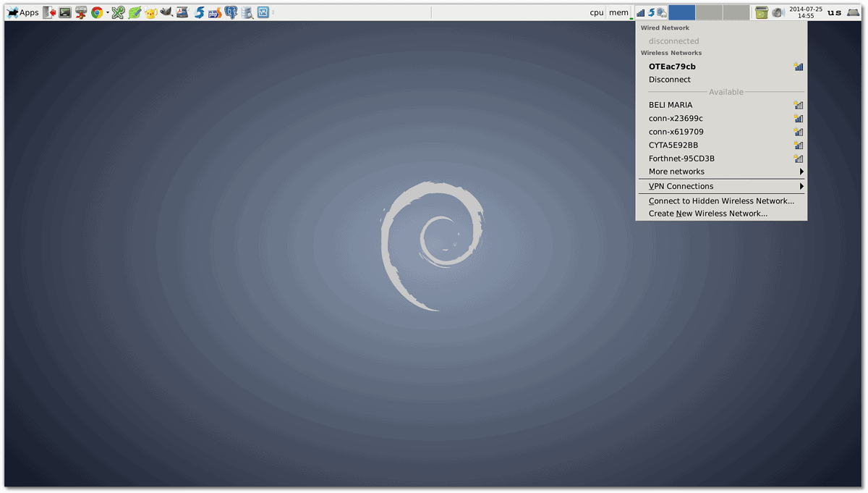868x493 pixels.
Task: Click the PHP icon in the taskbar
Action: [213, 12]
